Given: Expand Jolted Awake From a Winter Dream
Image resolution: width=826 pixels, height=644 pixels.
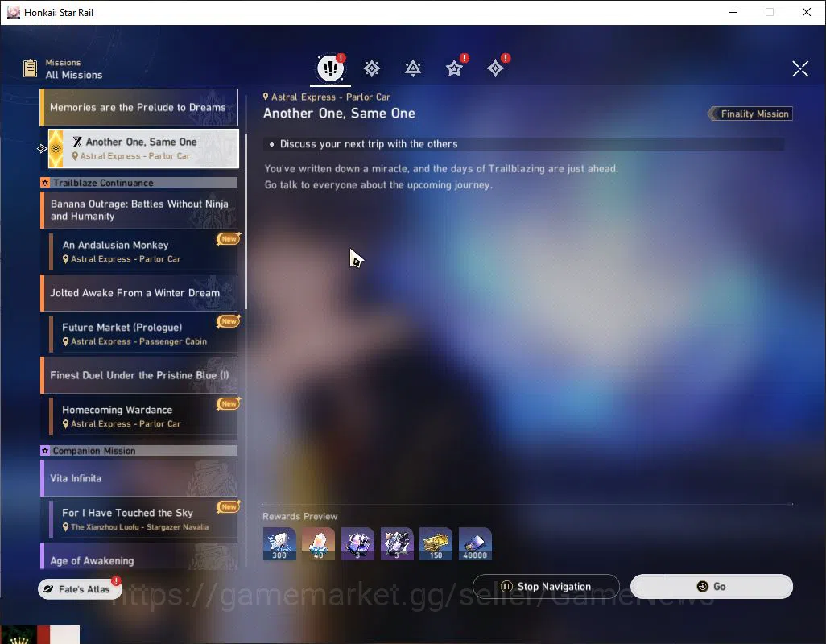Looking at the screenshot, I should (x=139, y=293).
